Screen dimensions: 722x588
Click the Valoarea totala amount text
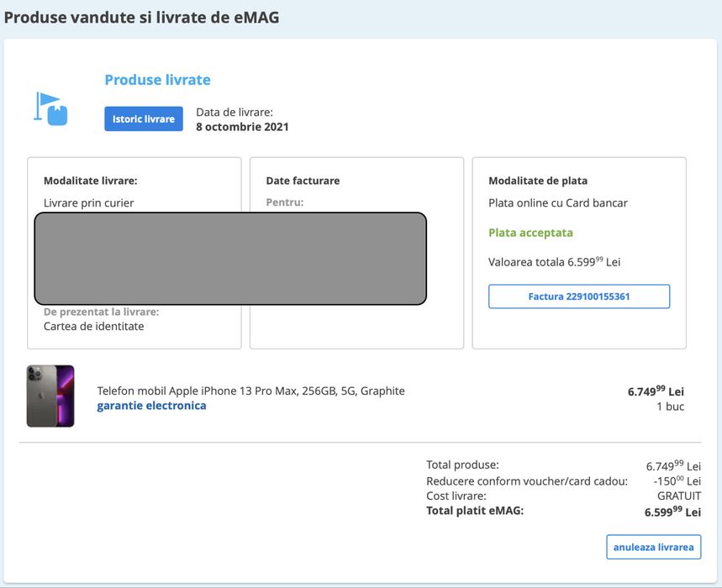[x=554, y=262]
